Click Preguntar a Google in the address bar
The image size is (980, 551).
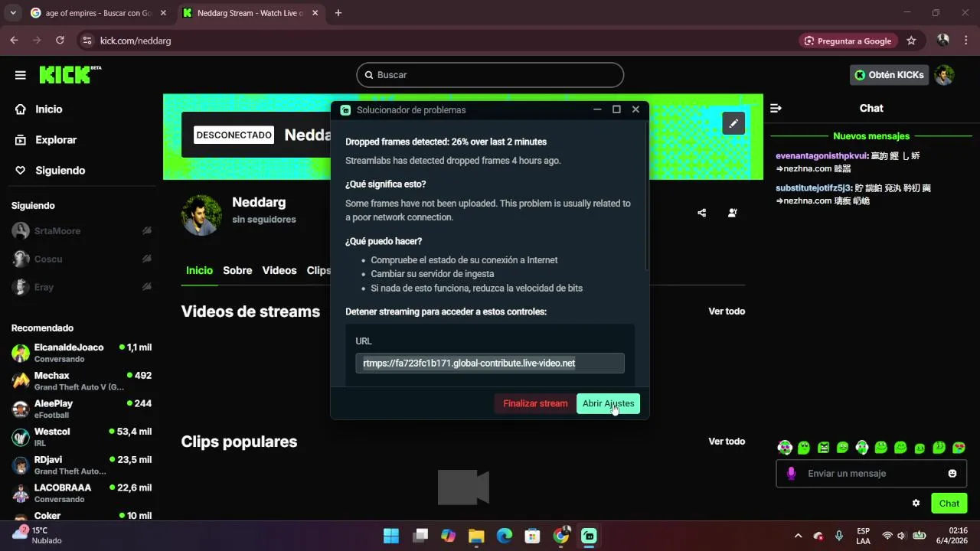(848, 41)
